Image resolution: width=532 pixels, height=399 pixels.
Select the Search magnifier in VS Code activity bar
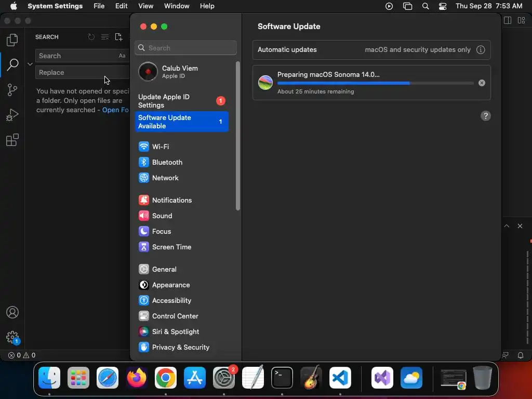point(12,64)
